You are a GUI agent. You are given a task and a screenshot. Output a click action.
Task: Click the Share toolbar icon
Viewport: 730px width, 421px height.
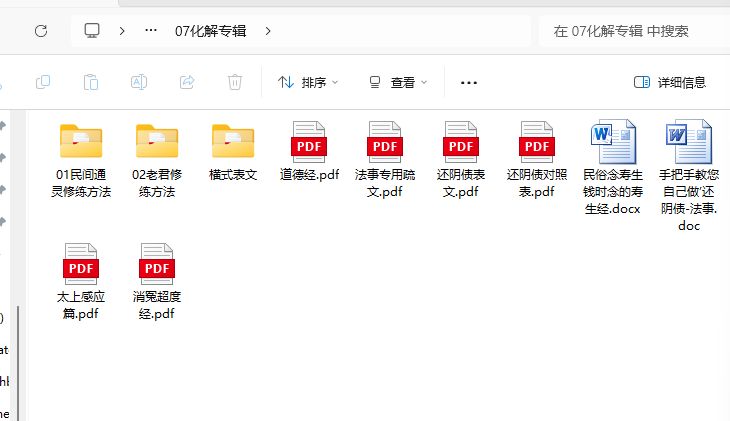pyautogui.click(x=187, y=82)
